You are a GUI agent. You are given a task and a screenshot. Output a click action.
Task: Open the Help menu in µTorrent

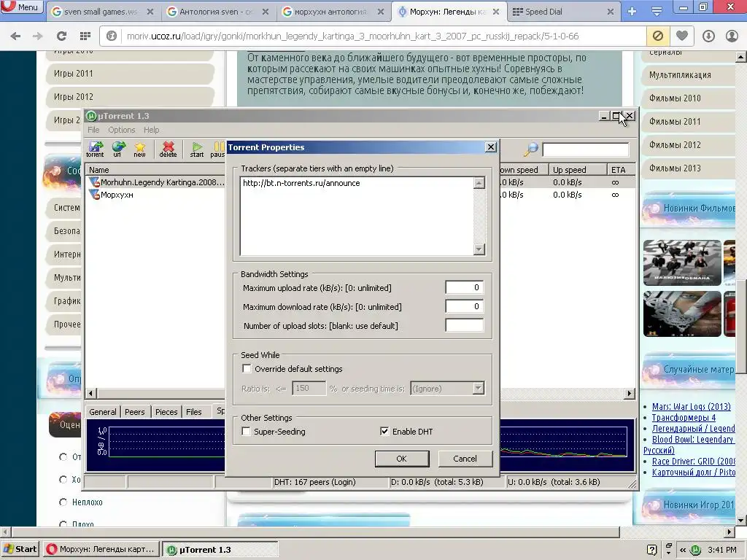point(152,130)
